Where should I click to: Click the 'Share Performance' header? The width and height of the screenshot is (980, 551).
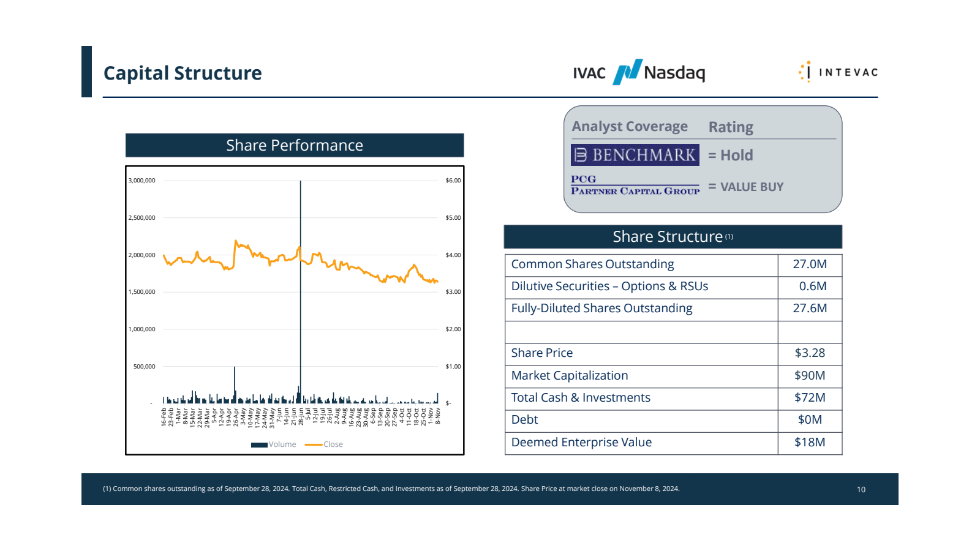(295, 145)
